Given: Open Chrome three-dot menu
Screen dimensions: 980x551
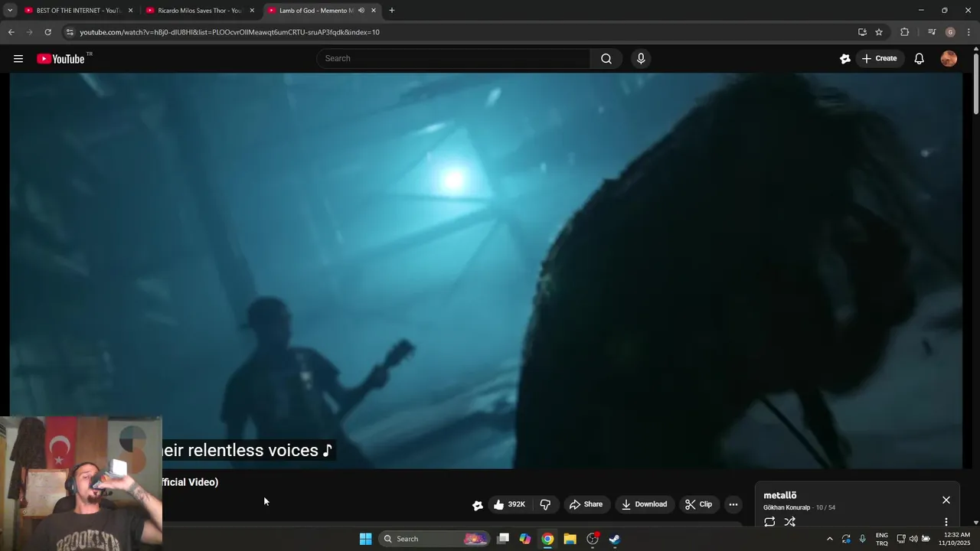Looking at the screenshot, I should (969, 32).
